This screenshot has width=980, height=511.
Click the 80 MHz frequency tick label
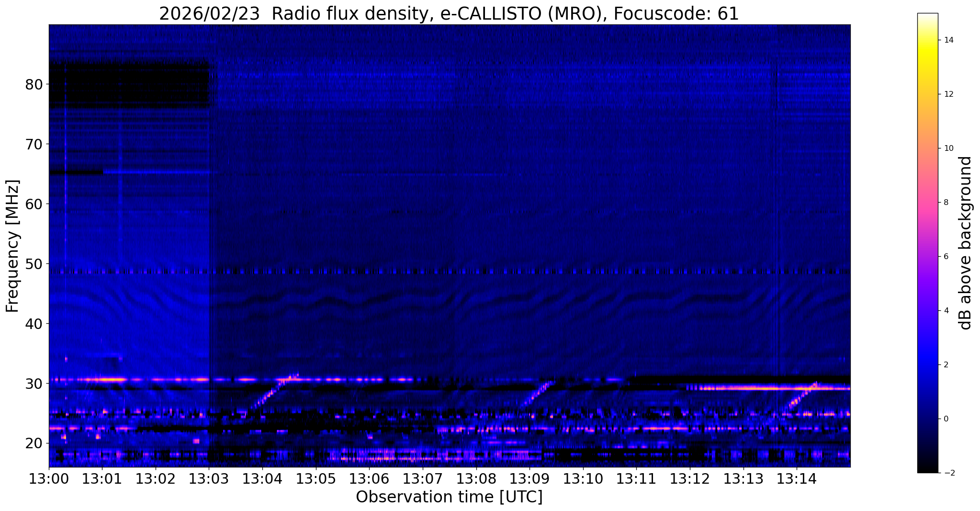pos(34,84)
